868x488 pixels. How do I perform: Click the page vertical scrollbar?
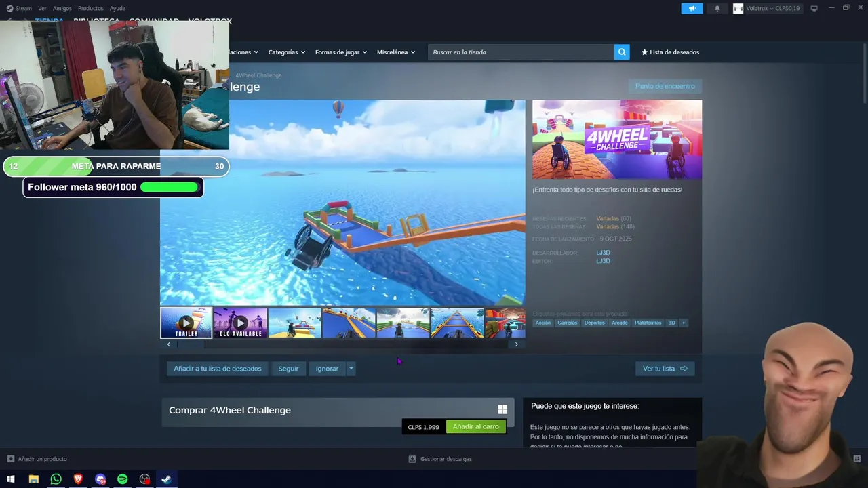pos(864,73)
